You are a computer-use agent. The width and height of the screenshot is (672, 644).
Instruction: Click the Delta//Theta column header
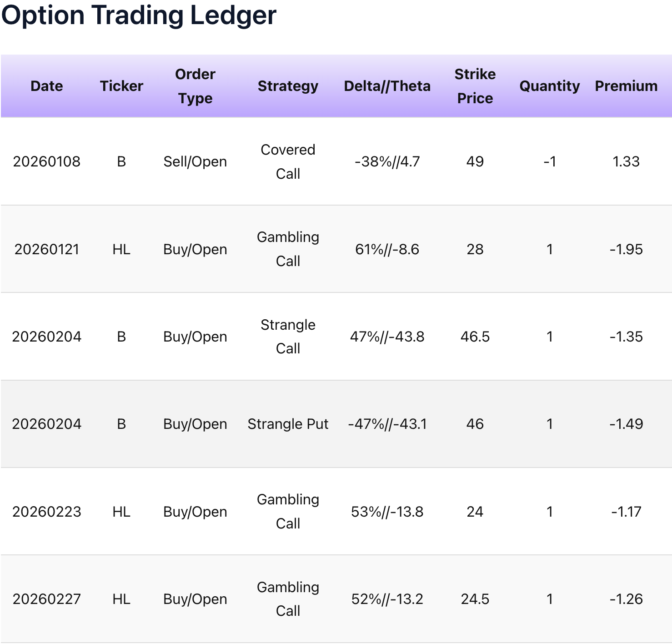tap(387, 86)
